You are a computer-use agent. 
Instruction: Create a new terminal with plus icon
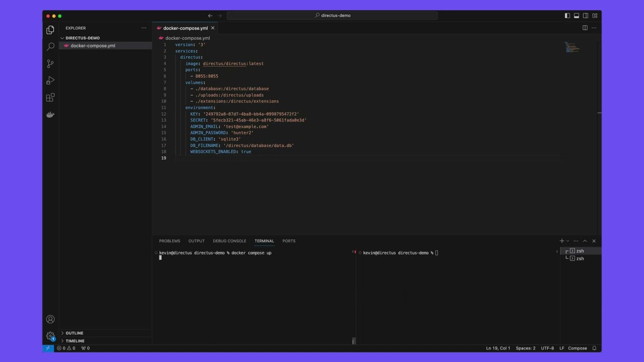click(562, 241)
